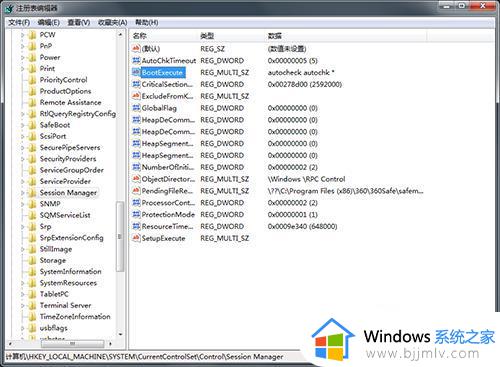
Task: Click tree horizontal scrollbar right arrow
Action: click(110, 343)
